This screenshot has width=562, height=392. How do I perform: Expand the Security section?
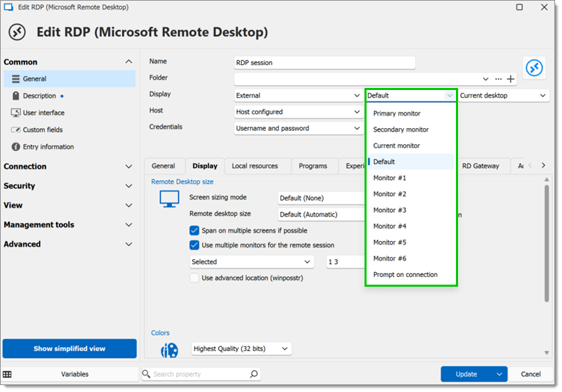click(x=129, y=186)
